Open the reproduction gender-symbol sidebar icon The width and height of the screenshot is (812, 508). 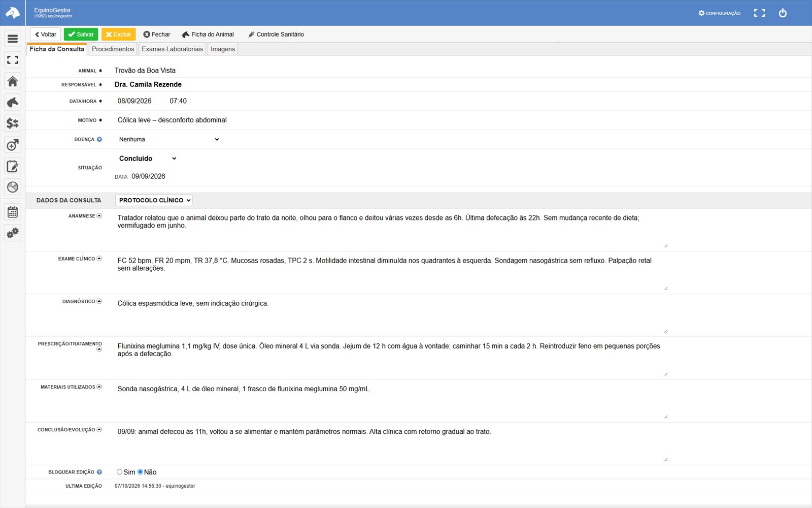(x=13, y=145)
